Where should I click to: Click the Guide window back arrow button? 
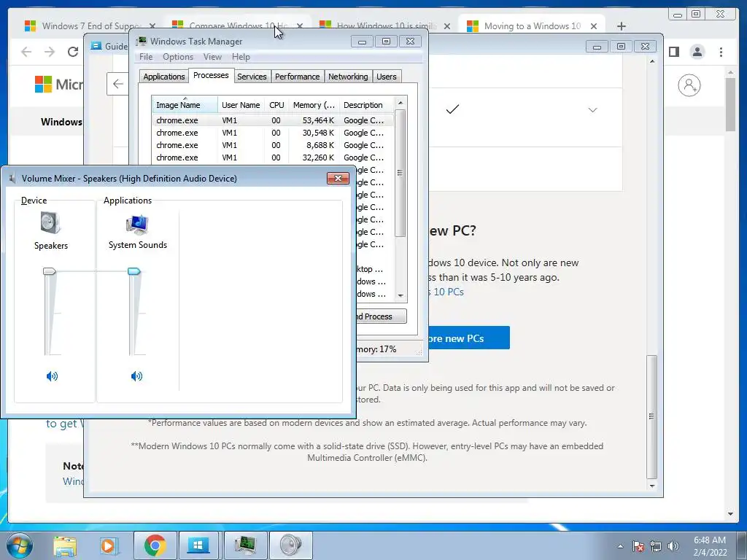(x=117, y=84)
